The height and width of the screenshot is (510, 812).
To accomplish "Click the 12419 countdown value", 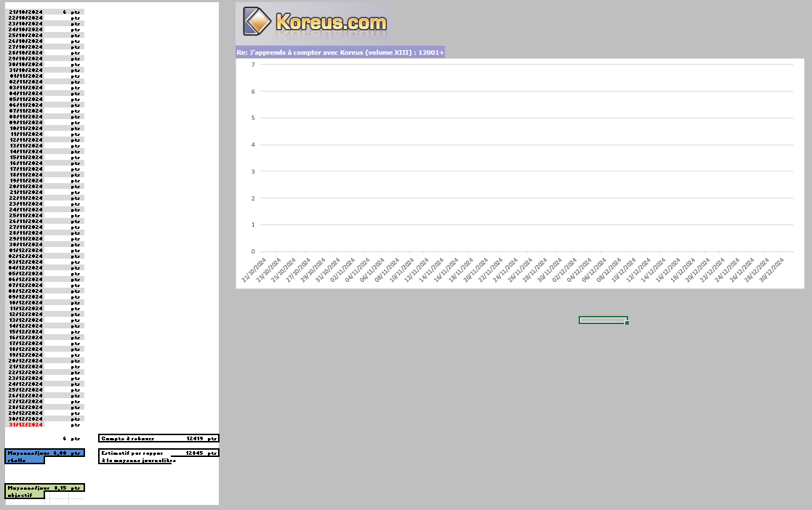I will pos(193,438).
